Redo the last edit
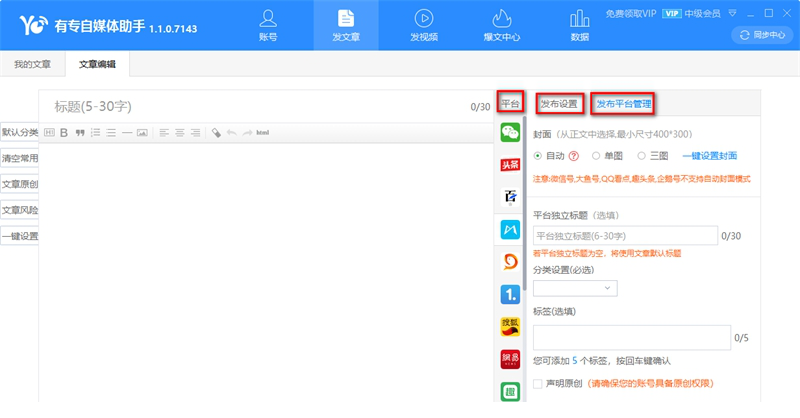 click(x=247, y=133)
